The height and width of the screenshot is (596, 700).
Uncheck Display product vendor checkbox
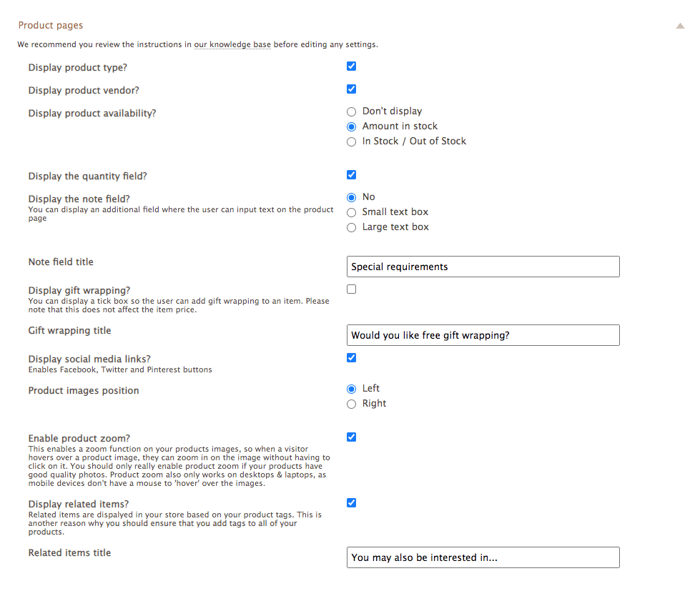pyautogui.click(x=351, y=89)
